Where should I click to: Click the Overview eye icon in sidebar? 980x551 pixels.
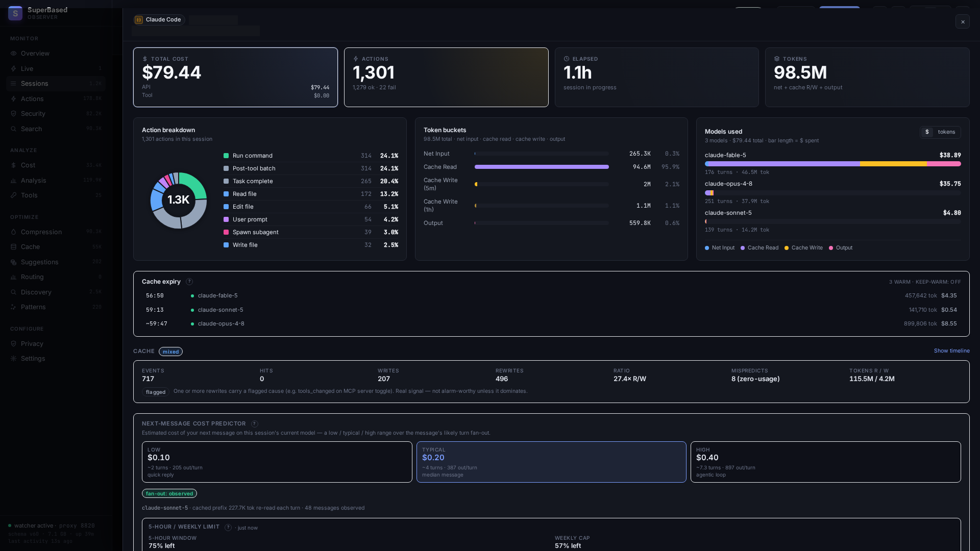[x=14, y=54]
